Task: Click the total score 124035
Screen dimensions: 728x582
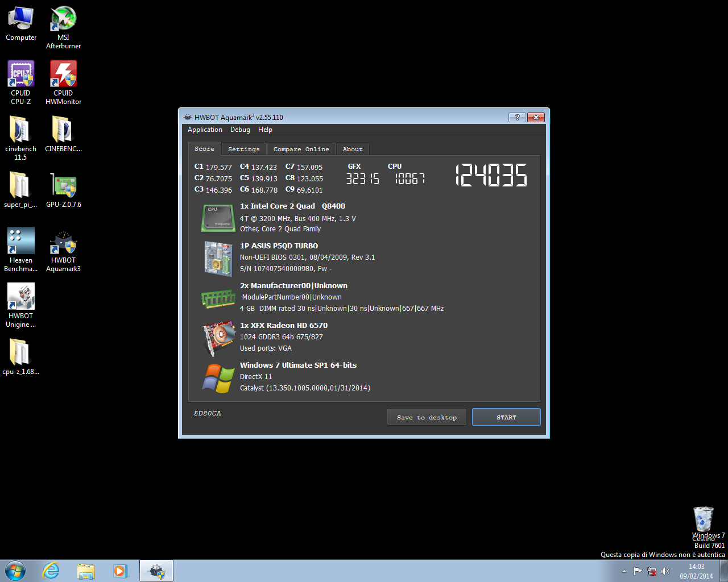Action: point(491,176)
